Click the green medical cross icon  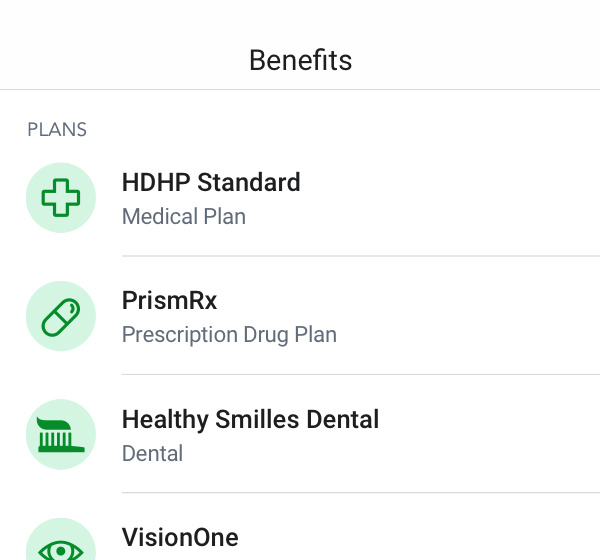61,198
